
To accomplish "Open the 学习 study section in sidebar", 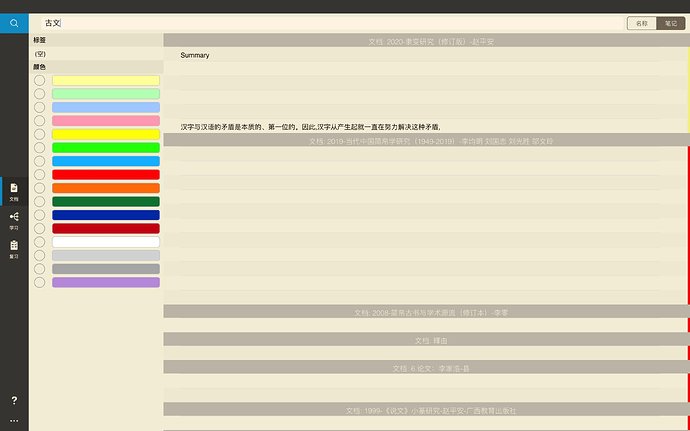I will (14, 221).
